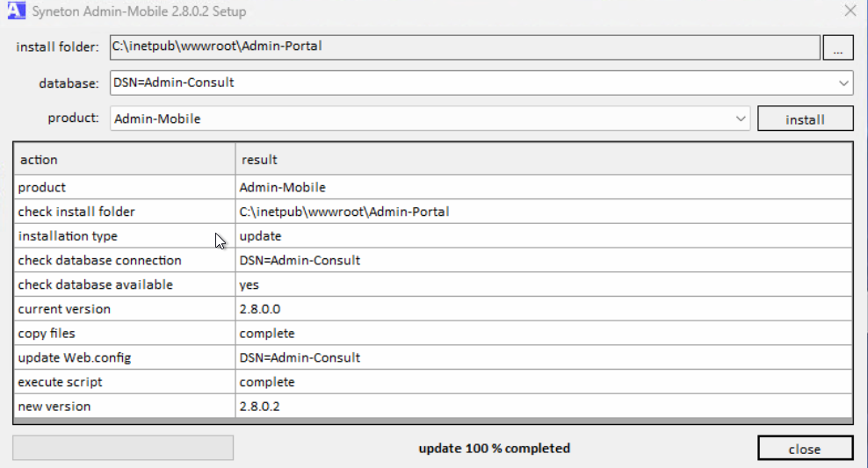Open the folder browse ellipsis button

coord(838,47)
